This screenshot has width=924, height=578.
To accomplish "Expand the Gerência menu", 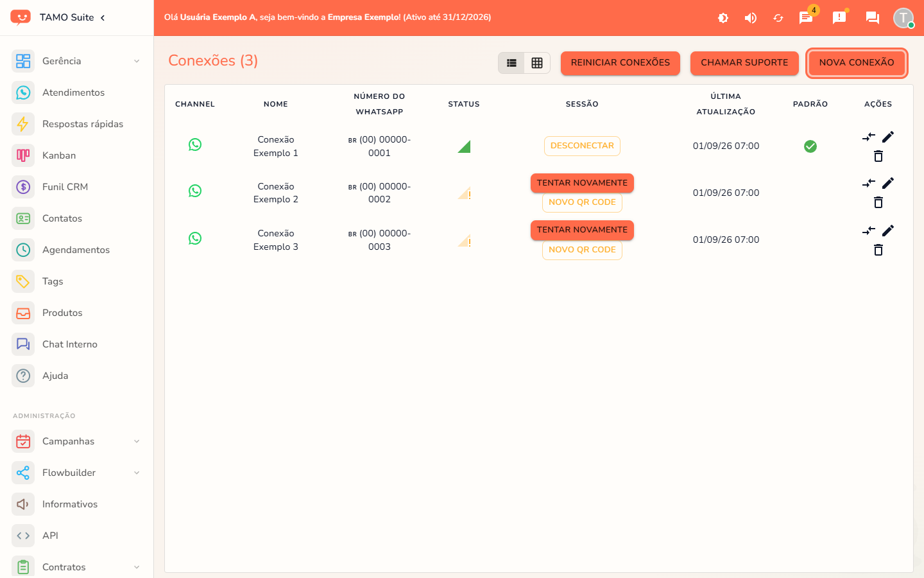I will pos(77,61).
